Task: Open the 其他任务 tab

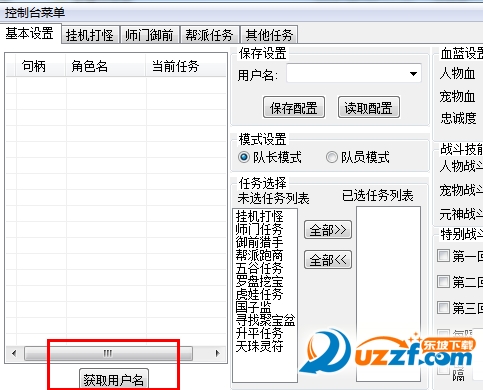Action: pyautogui.click(x=269, y=35)
